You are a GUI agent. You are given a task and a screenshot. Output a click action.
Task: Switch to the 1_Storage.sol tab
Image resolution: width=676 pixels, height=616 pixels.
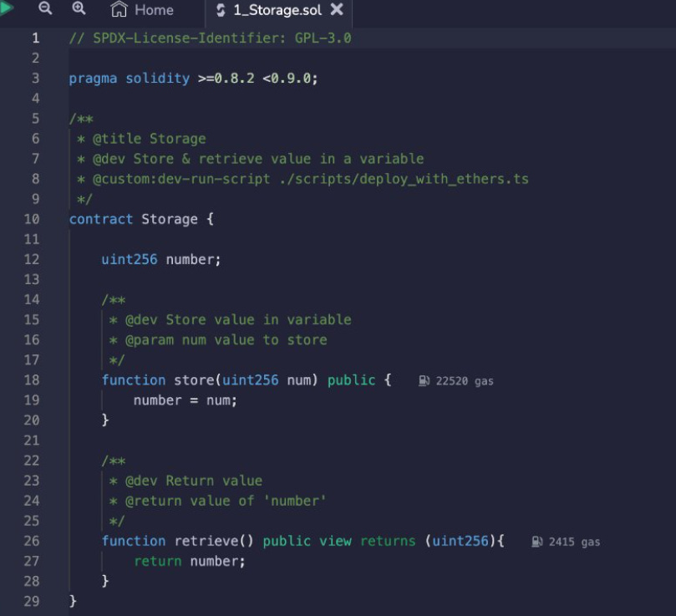(x=278, y=10)
